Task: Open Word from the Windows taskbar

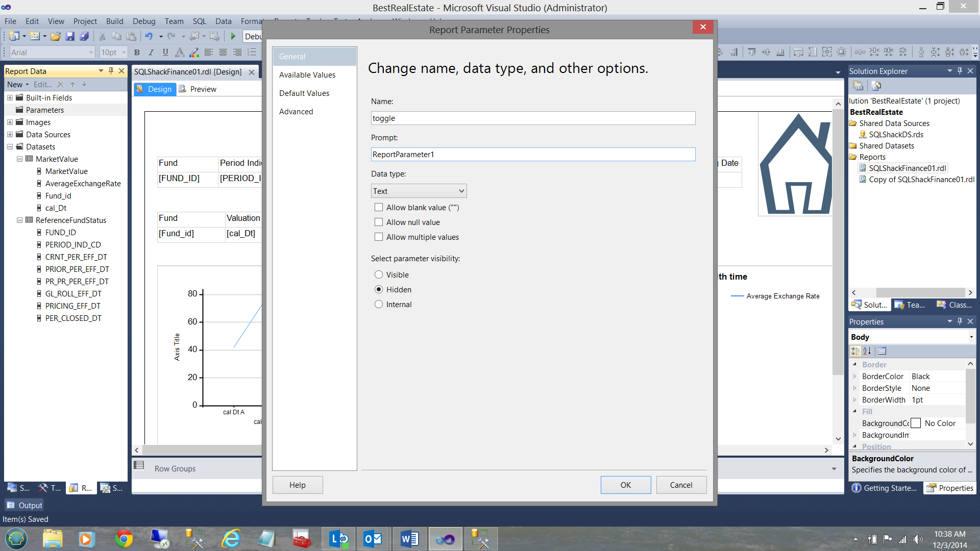Action: 409,539
